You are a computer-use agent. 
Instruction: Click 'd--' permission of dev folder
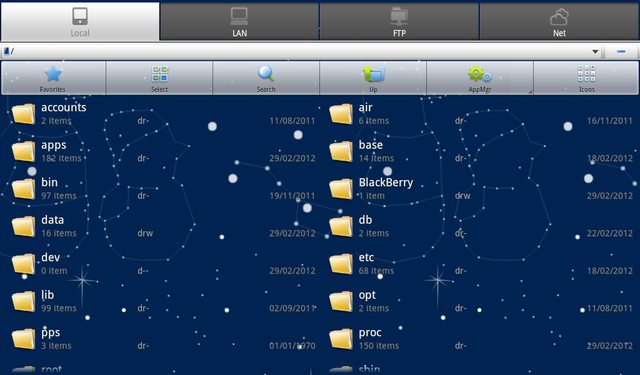point(143,271)
